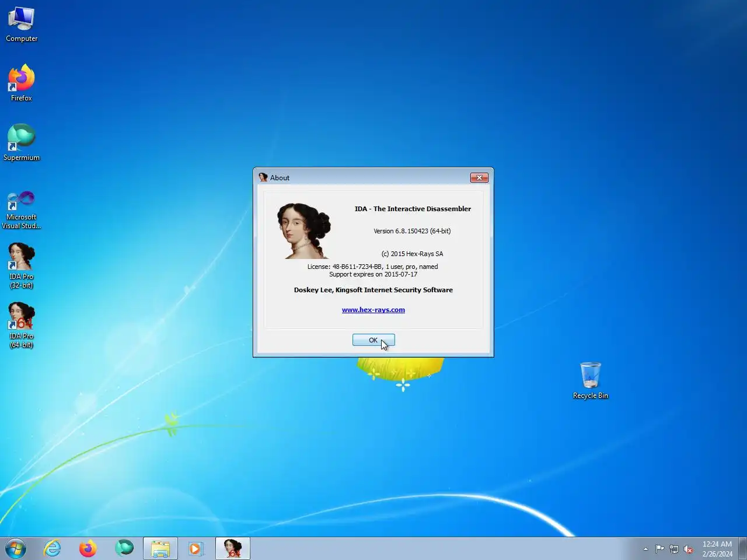Screen dimensions: 747x560
Task: Select the IDA Pro (32-bit) shortcut
Action: [x=22, y=266]
